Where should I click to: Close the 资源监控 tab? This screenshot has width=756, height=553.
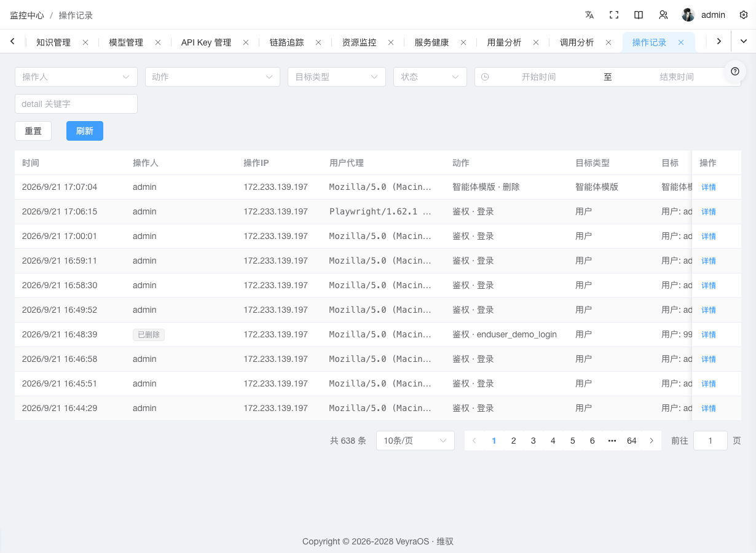[391, 42]
